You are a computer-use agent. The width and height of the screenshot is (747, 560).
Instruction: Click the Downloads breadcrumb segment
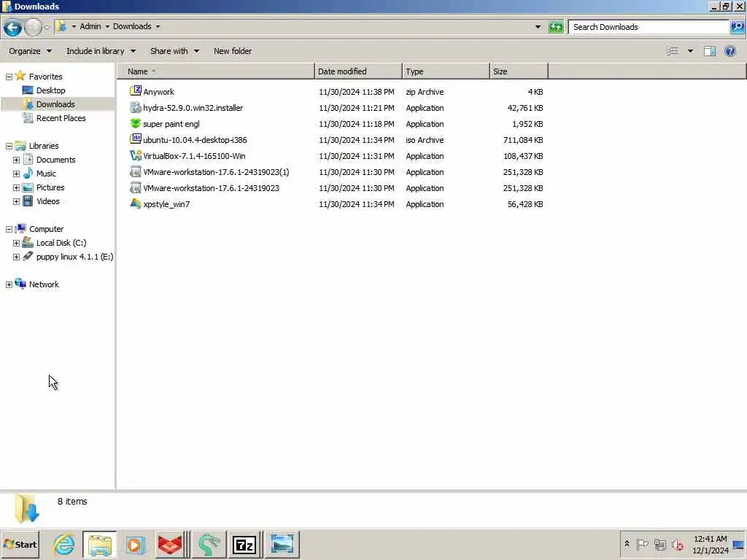(x=132, y=26)
